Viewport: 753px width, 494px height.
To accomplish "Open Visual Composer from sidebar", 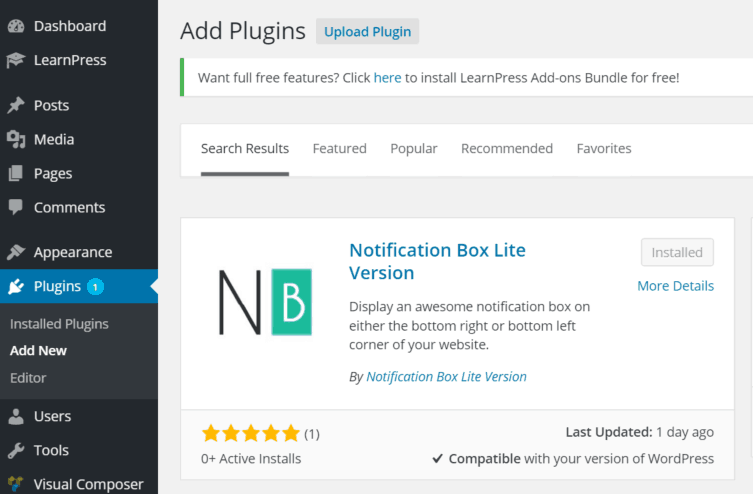I will coord(88,484).
